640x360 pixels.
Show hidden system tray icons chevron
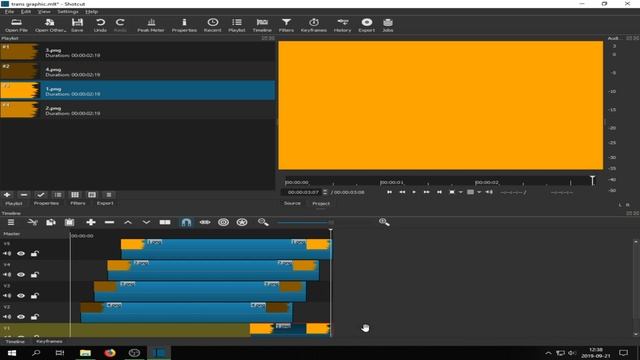click(x=548, y=353)
